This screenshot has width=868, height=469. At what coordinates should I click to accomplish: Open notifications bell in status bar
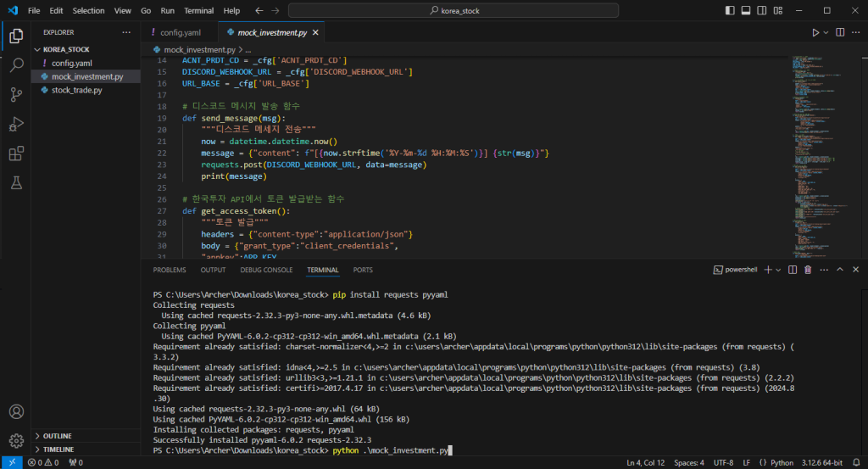(856, 462)
